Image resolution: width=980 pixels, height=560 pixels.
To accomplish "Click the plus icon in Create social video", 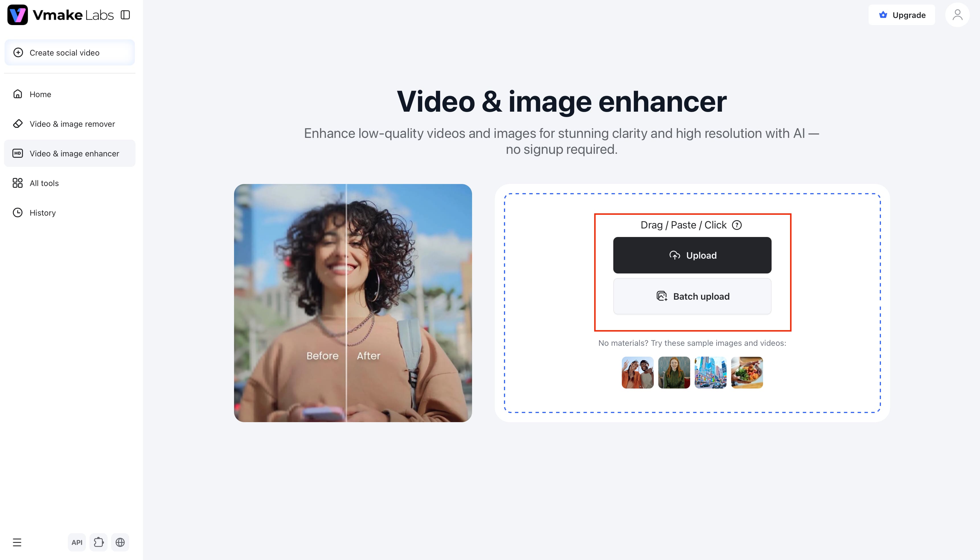I will point(18,52).
